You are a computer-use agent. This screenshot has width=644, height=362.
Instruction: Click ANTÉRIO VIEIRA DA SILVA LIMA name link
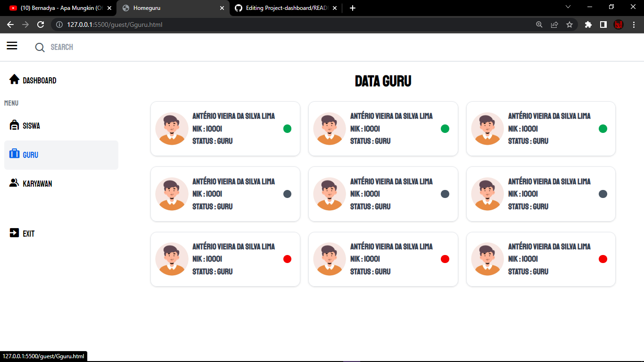234,115
